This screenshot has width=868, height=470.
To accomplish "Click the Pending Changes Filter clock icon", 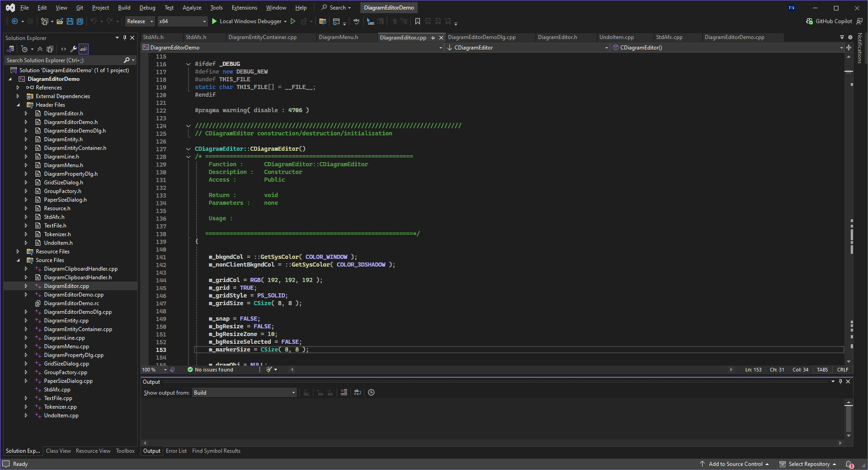I will pyautogui.click(x=25, y=49).
